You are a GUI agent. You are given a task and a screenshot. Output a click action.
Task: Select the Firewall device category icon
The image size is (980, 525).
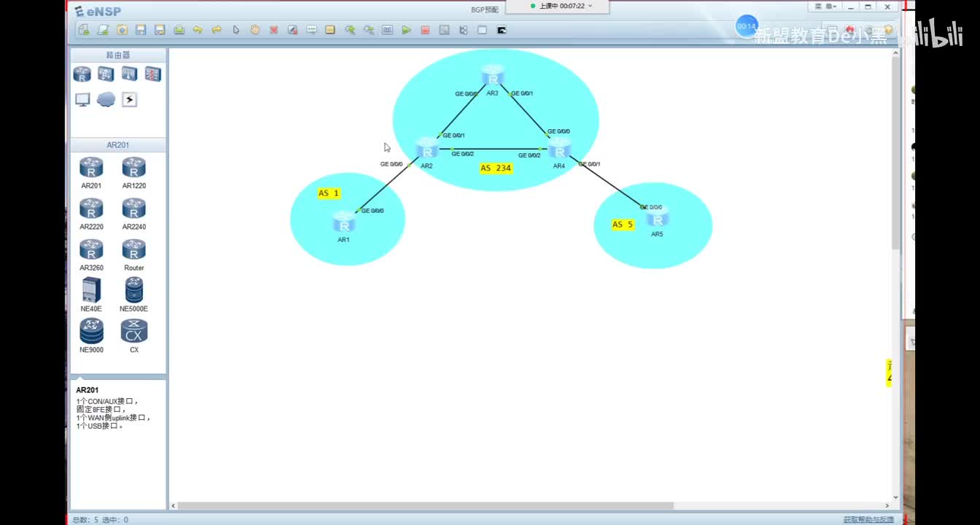[x=152, y=74]
